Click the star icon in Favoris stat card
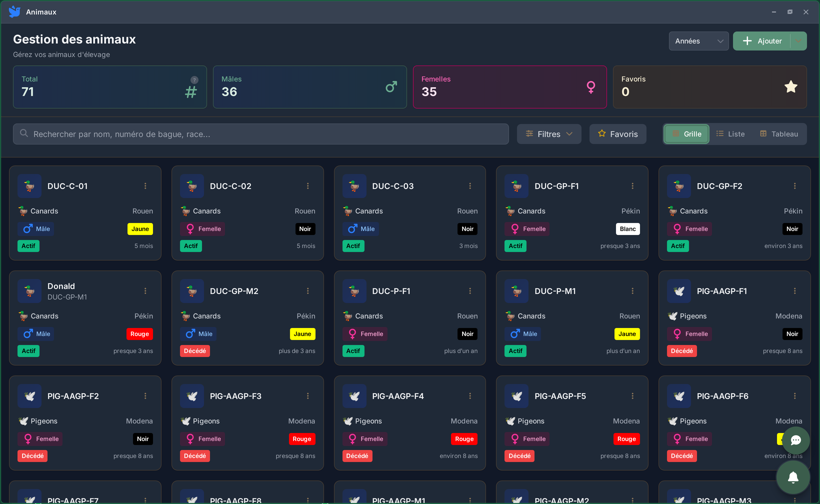 [791, 87]
